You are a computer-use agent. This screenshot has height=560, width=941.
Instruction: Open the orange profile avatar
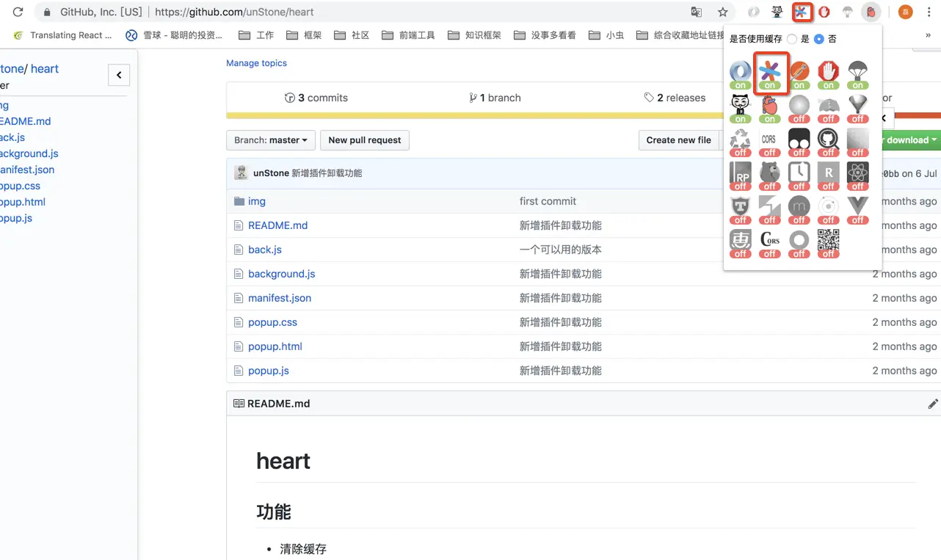point(906,12)
